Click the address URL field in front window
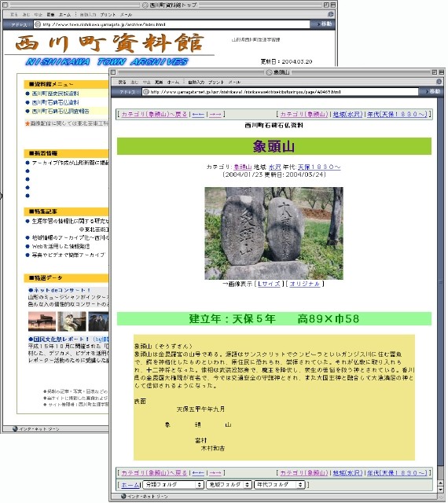Image resolution: width=448 pixels, height=503 pixels. coord(280,92)
